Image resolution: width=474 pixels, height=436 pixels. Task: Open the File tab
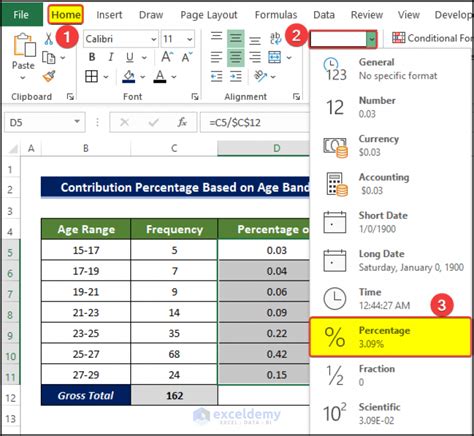pos(21,15)
